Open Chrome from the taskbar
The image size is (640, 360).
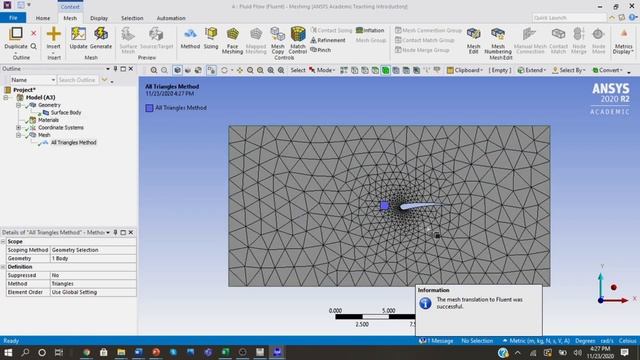coord(87,352)
